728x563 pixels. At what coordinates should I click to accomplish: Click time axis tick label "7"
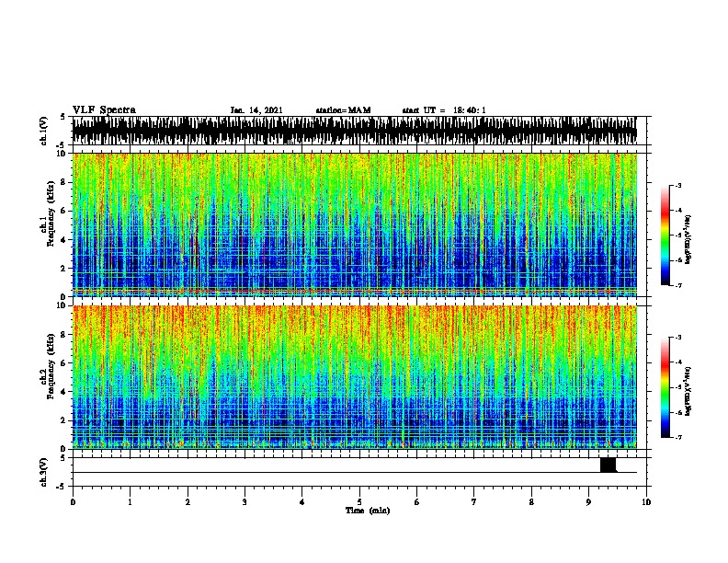[x=474, y=502]
